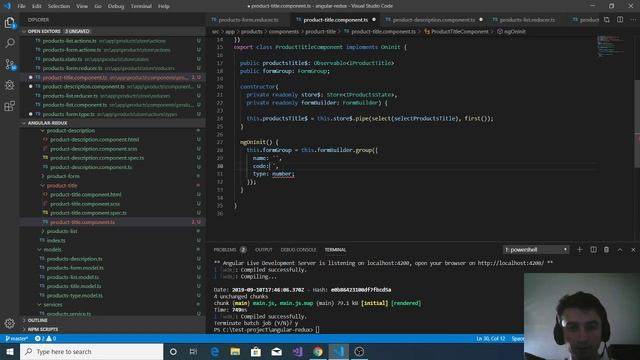Expand the products-list folder
The height and width of the screenshot is (360, 640).
(x=62, y=231)
